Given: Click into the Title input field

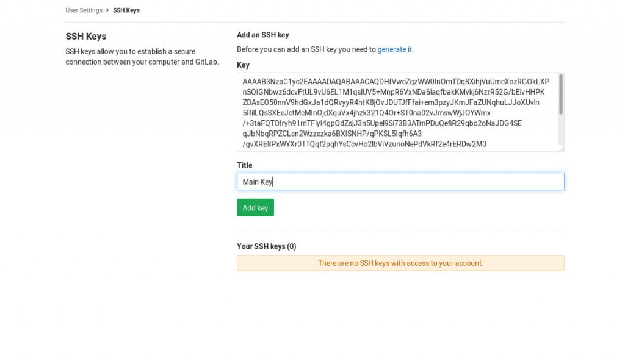Looking at the screenshot, I should coord(400,182).
